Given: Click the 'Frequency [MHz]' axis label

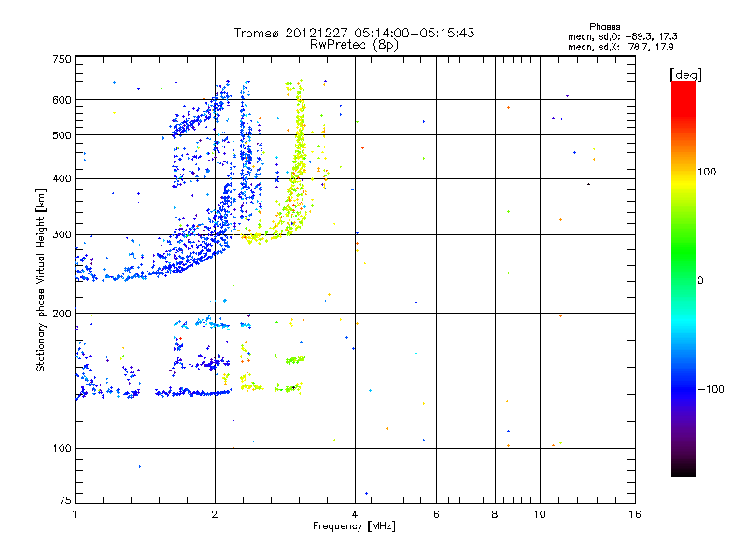Looking at the screenshot, I should point(354,526).
